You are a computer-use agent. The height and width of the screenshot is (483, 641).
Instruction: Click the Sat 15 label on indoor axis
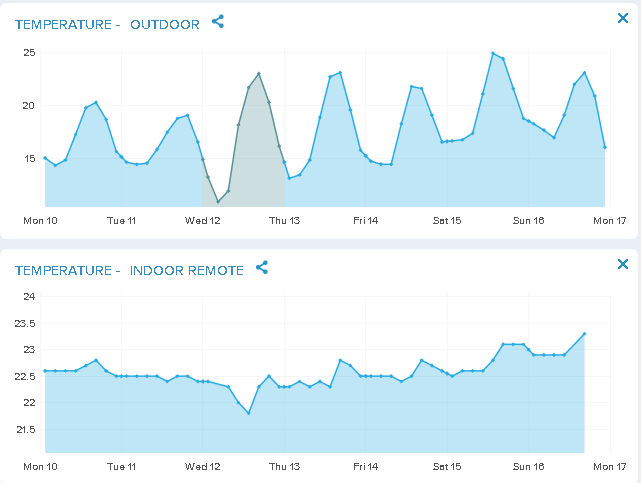tap(447, 466)
